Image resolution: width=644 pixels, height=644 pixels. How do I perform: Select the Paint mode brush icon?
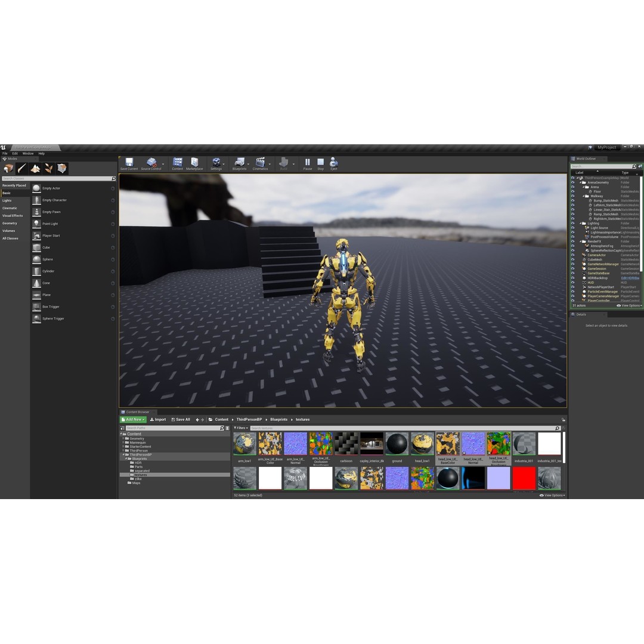(x=22, y=168)
